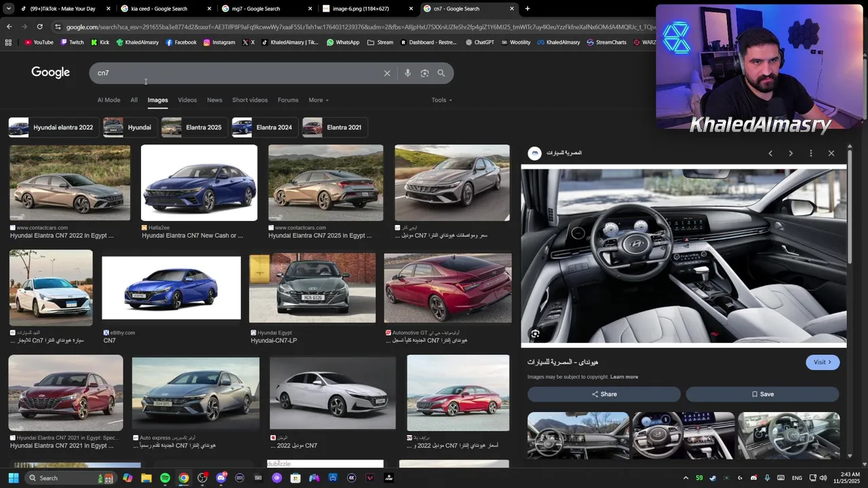Viewport: 868px width, 488px height.
Task: Go to the previous image in the preview panel
Action: pos(770,153)
